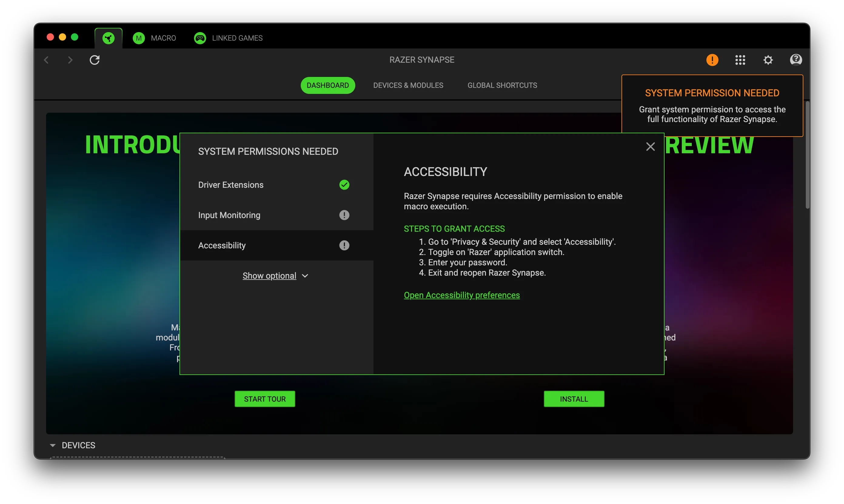Refresh the page with the reload icon
The height and width of the screenshot is (504, 844).
click(95, 60)
